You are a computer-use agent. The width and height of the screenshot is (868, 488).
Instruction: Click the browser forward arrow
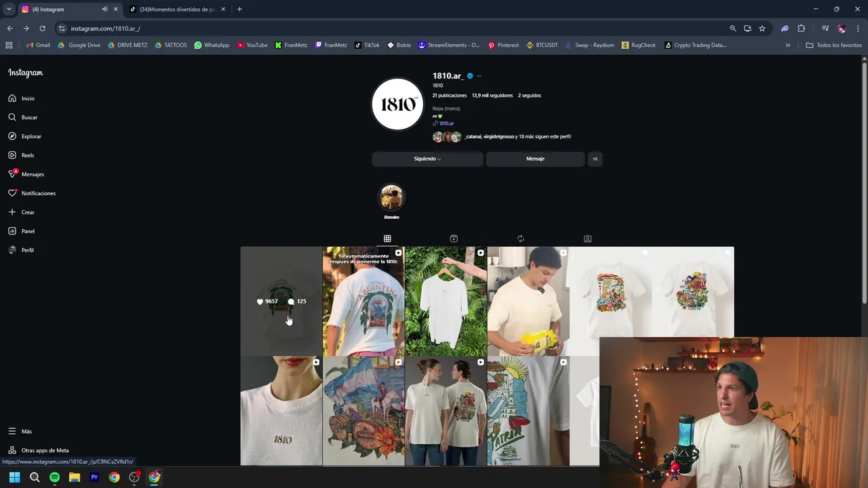click(26, 28)
